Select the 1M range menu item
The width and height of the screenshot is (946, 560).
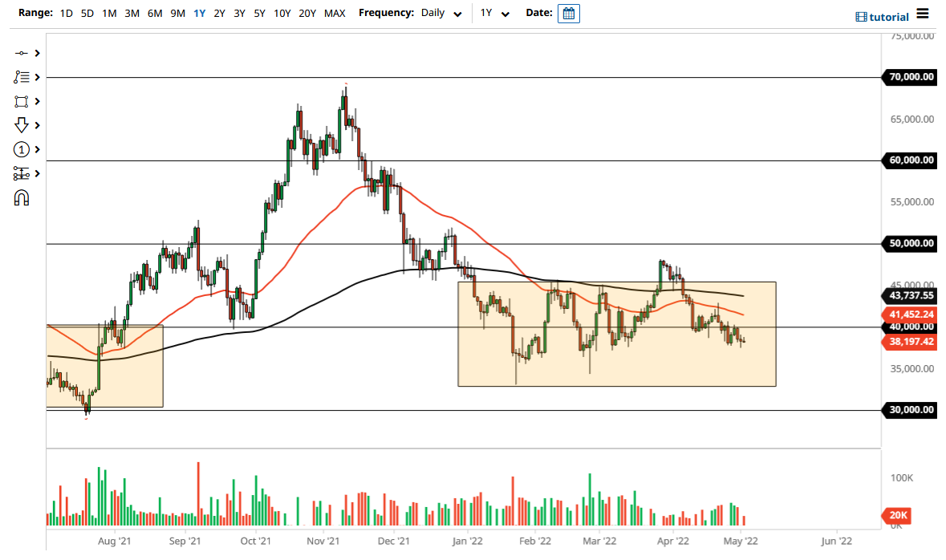click(x=109, y=13)
